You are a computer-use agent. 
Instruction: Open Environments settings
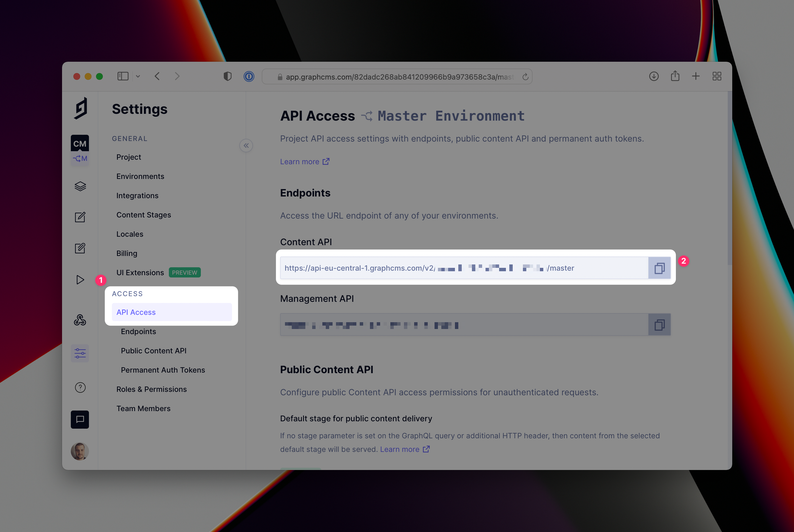tap(140, 176)
